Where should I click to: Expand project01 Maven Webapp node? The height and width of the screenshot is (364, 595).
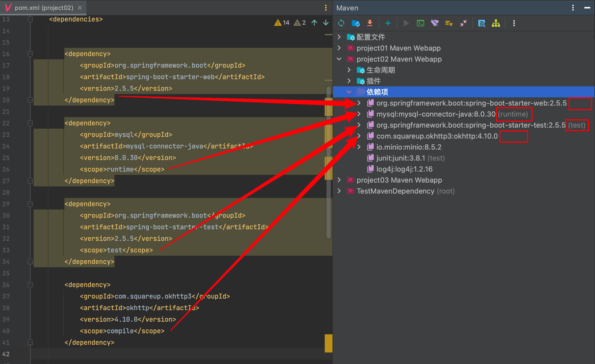tap(339, 48)
